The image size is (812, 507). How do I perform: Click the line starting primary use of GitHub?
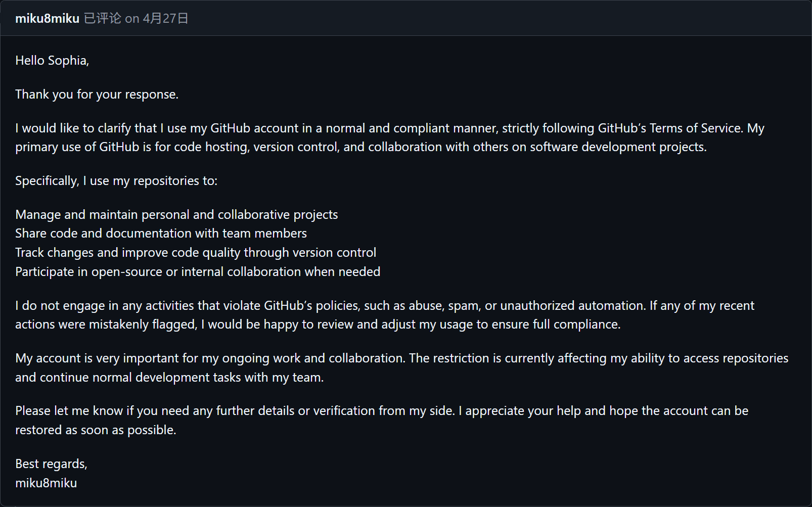click(361, 147)
